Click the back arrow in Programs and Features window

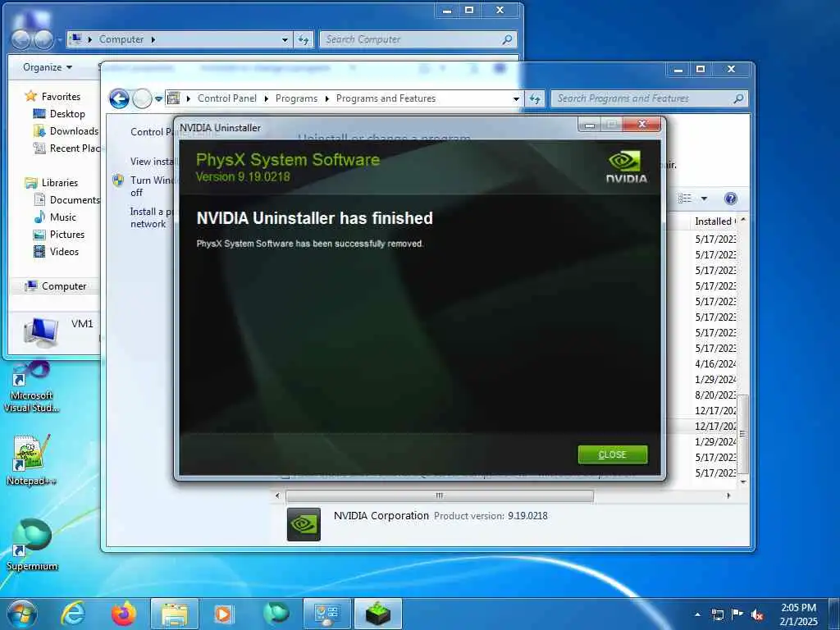[x=119, y=98]
